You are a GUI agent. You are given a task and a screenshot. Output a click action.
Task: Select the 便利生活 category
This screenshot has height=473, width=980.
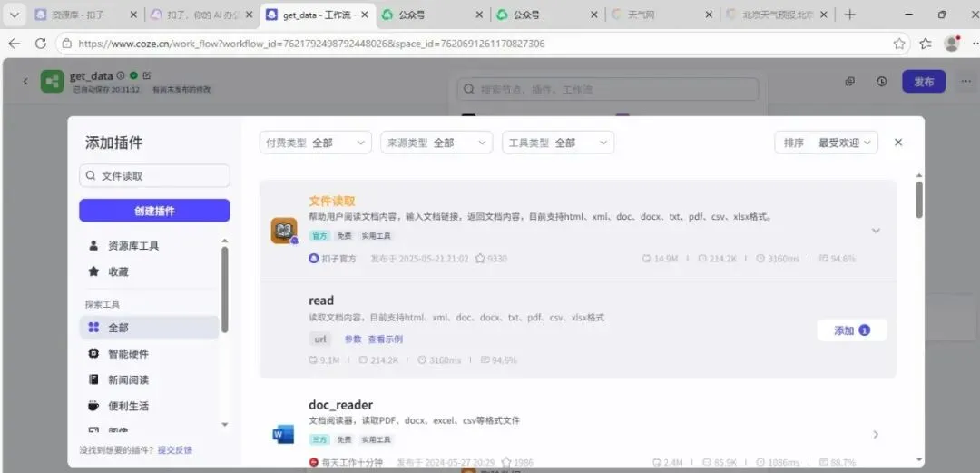coord(149,406)
